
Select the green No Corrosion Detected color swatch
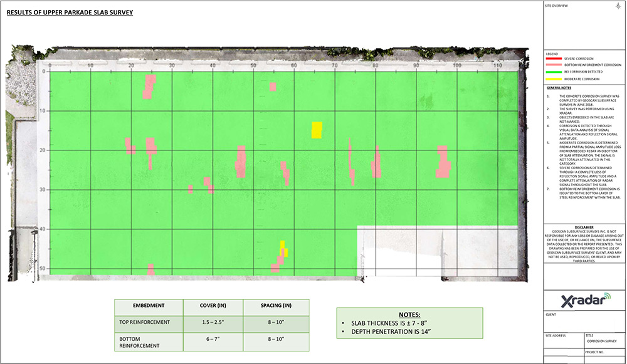(x=554, y=71)
